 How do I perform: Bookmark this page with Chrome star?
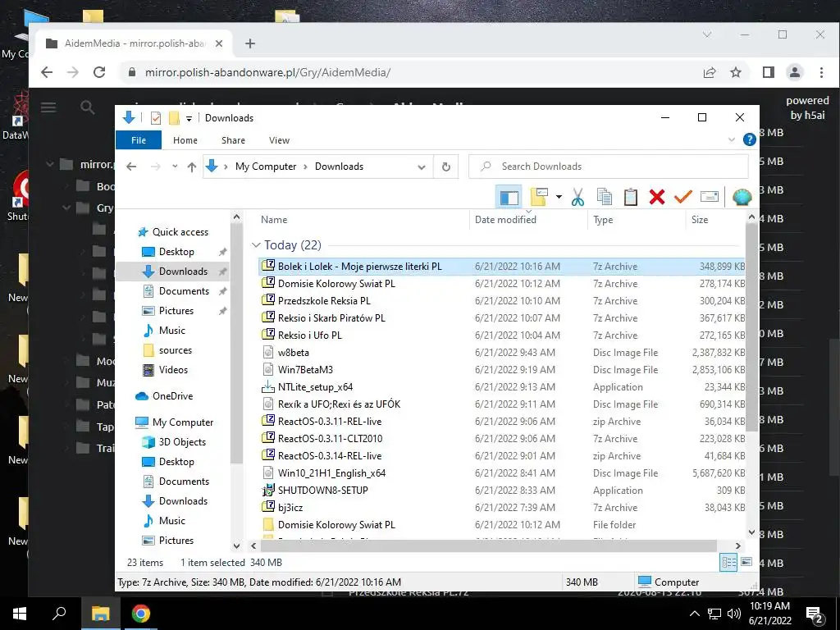click(x=736, y=72)
